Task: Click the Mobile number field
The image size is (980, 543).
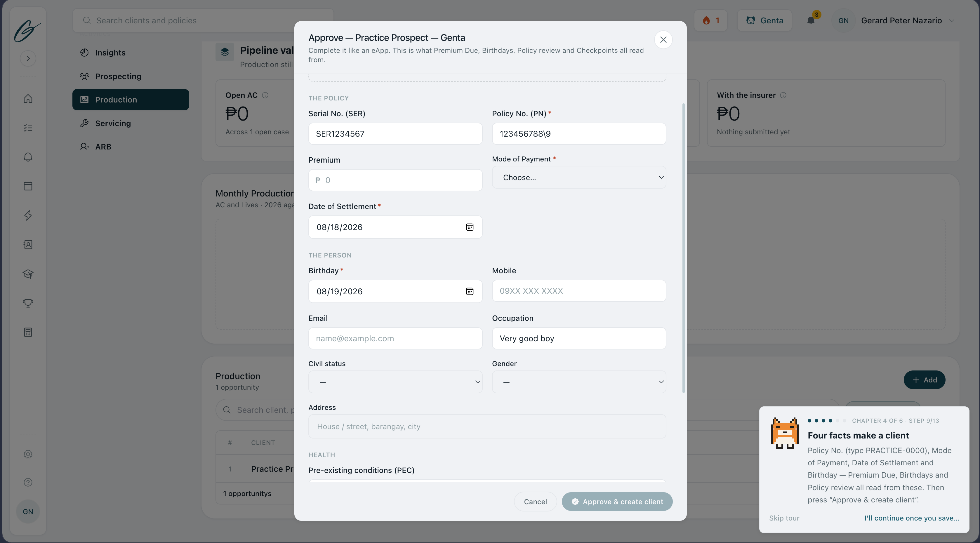Action: coord(579,291)
